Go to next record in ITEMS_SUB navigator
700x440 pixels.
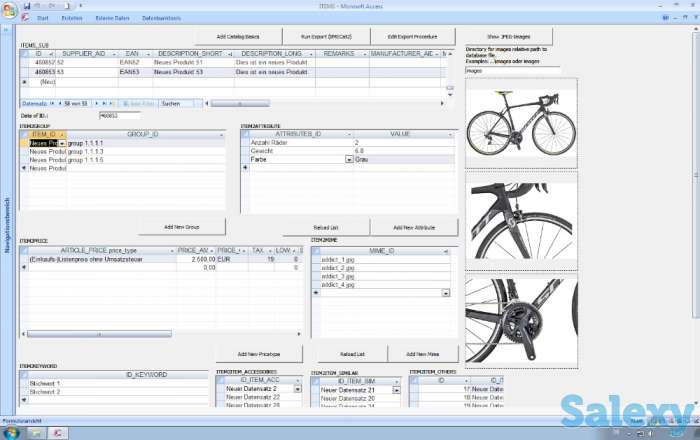pos(96,104)
